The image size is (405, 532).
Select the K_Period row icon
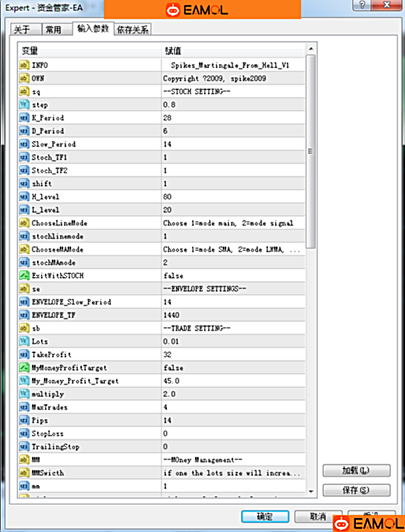(x=25, y=118)
